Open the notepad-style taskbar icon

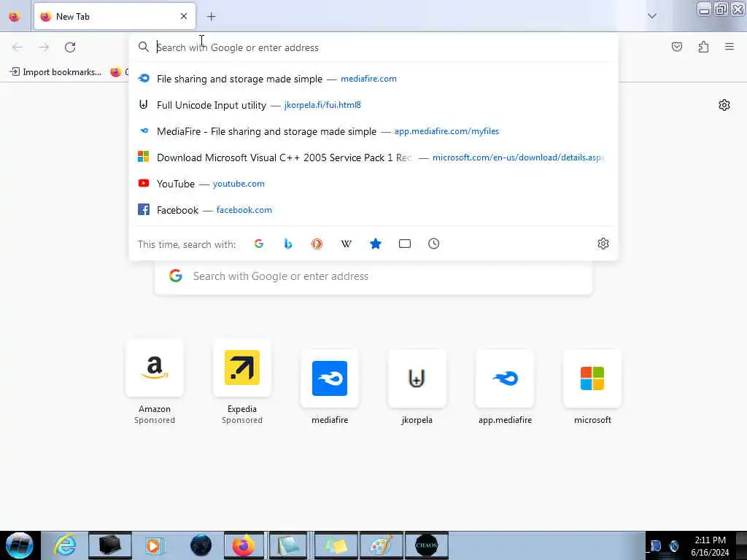pyautogui.click(x=288, y=545)
